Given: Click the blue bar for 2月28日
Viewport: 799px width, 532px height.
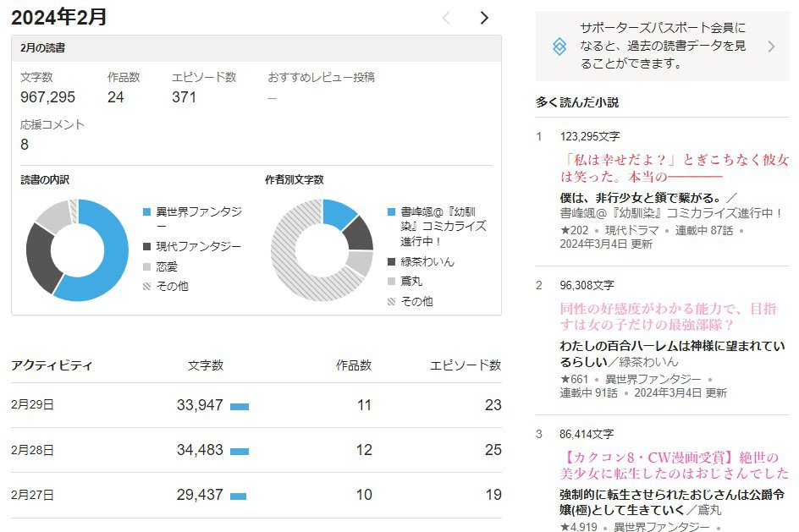Looking at the screenshot, I should [x=240, y=451].
